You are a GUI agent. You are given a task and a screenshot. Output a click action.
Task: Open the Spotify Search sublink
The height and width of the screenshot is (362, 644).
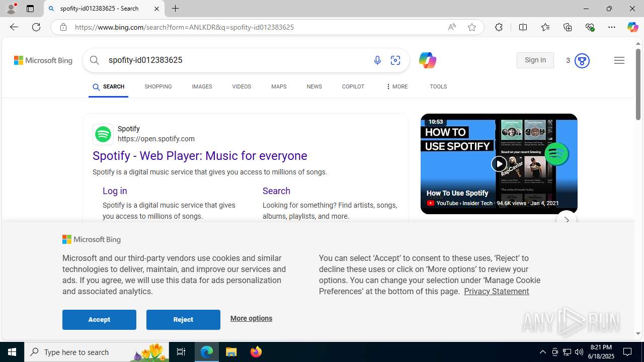click(276, 191)
